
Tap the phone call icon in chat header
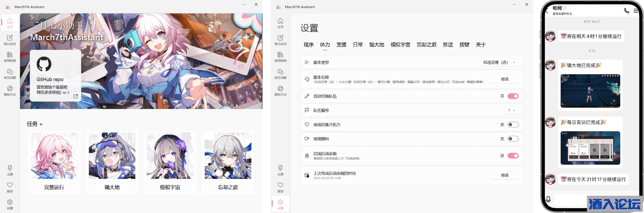pyautogui.click(x=626, y=11)
